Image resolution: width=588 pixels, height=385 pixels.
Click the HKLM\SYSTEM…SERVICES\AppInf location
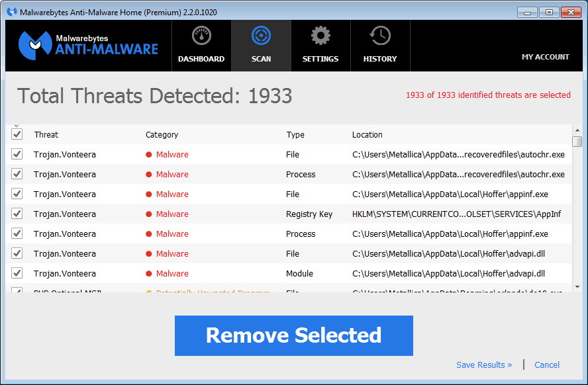pyautogui.click(x=456, y=214)
